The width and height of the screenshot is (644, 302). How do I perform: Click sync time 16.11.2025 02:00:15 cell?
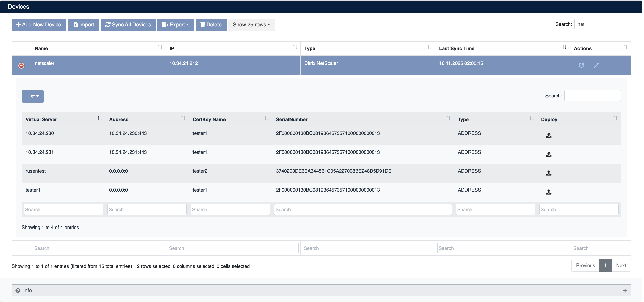(502, 66)
